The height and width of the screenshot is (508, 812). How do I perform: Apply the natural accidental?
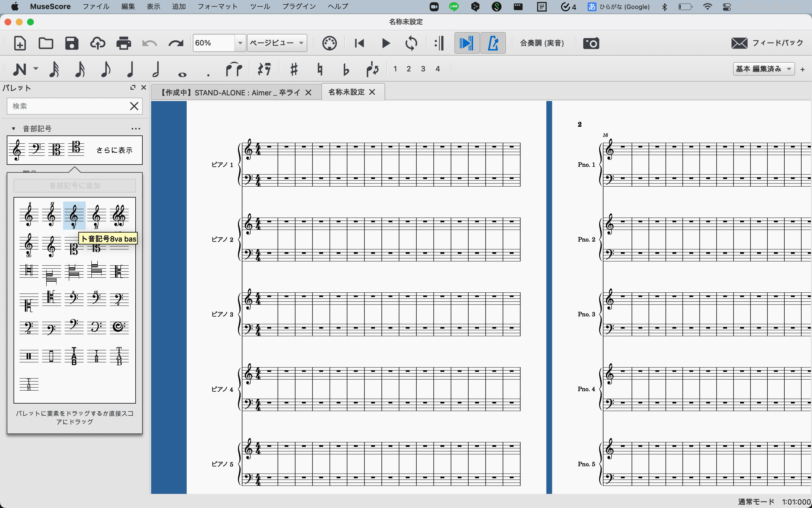[x=320, y=69]
